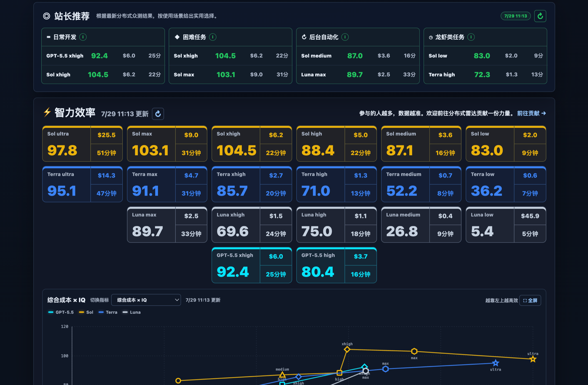Toggle Luna series in chart legend
588x385 pixels.
[x=132, y=312]
